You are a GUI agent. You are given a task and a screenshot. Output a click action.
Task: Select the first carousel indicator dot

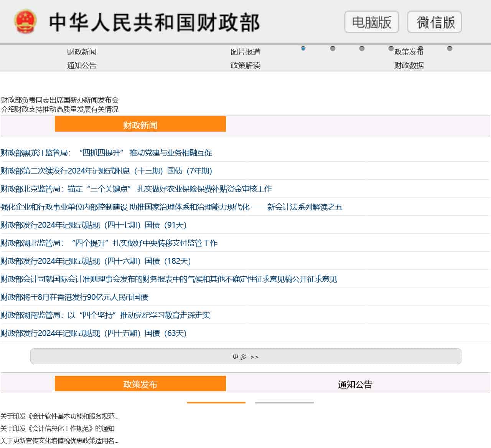click(x=303, y=49)
